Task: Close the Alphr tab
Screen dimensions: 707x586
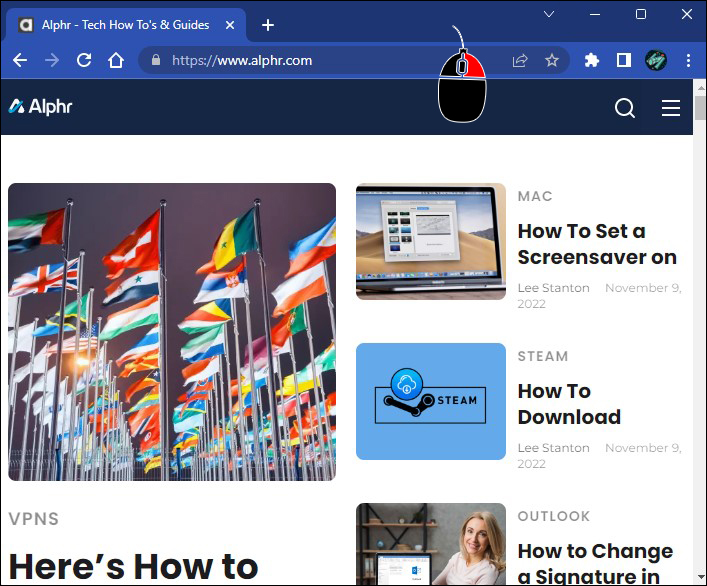Action: point(230,25)
